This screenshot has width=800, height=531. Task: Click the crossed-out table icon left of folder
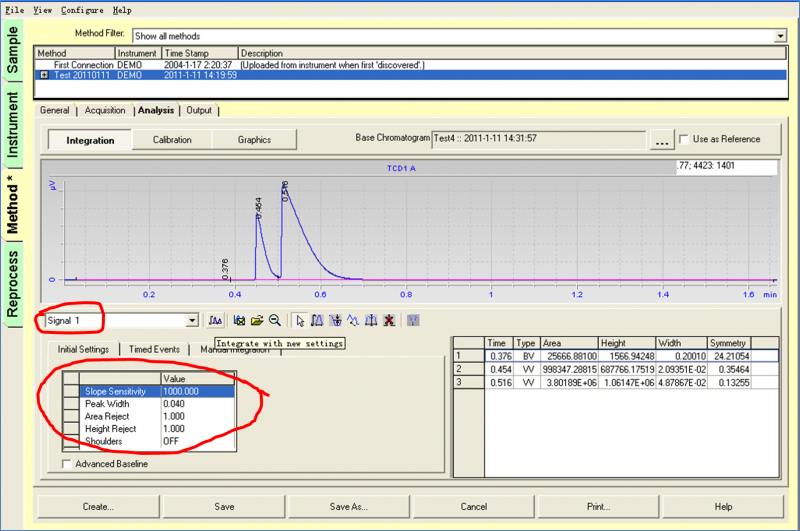240,320
